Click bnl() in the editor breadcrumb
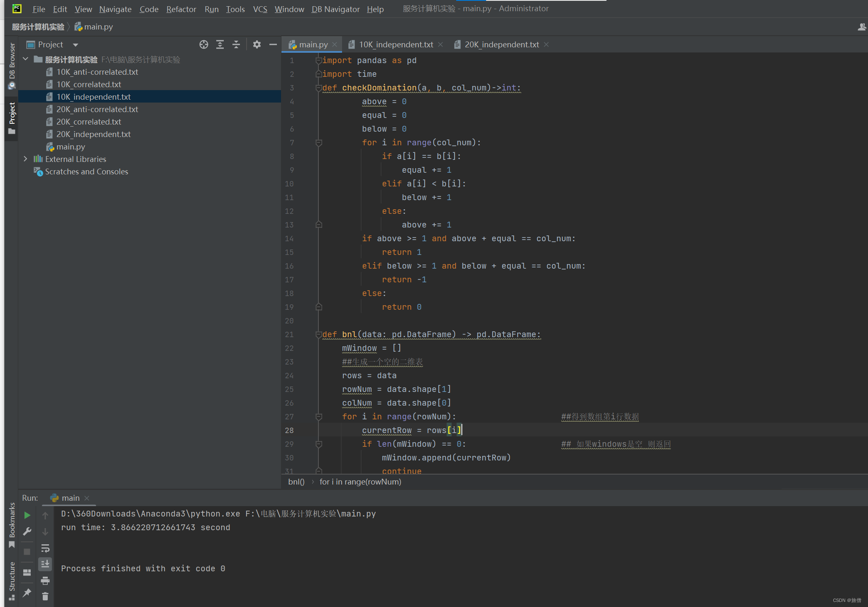This screenshot has width=868, height=607. 296,482
